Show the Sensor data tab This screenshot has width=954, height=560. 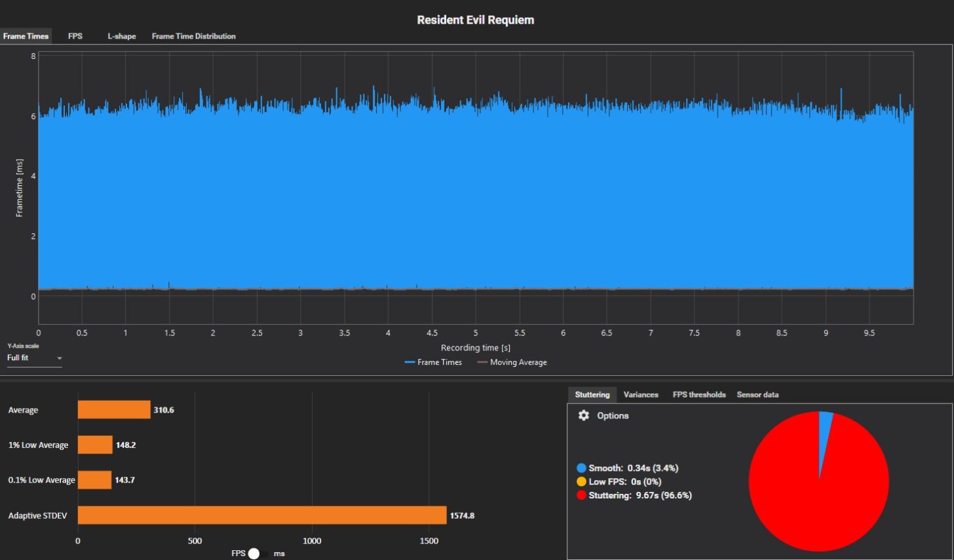click(x=757, y=394)
